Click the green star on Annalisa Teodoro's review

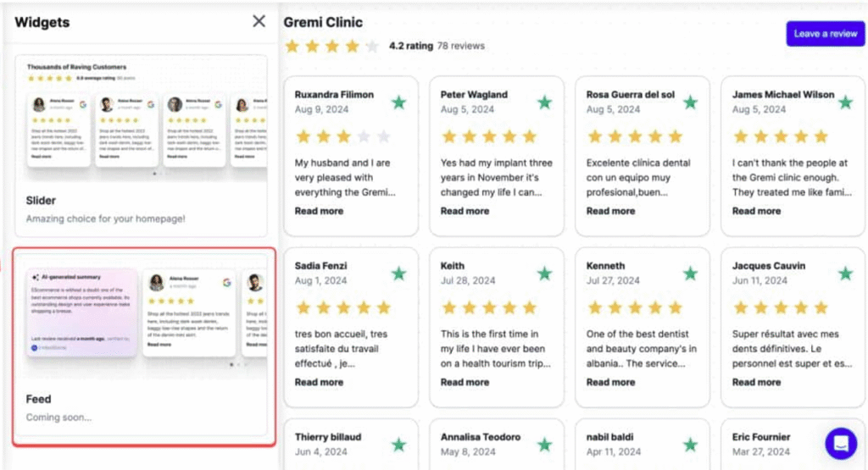click(545, 445)
